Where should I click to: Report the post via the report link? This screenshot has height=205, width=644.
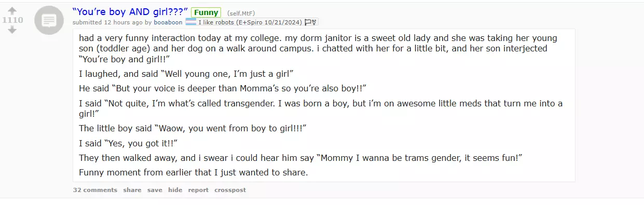click(x=198, y=190)
